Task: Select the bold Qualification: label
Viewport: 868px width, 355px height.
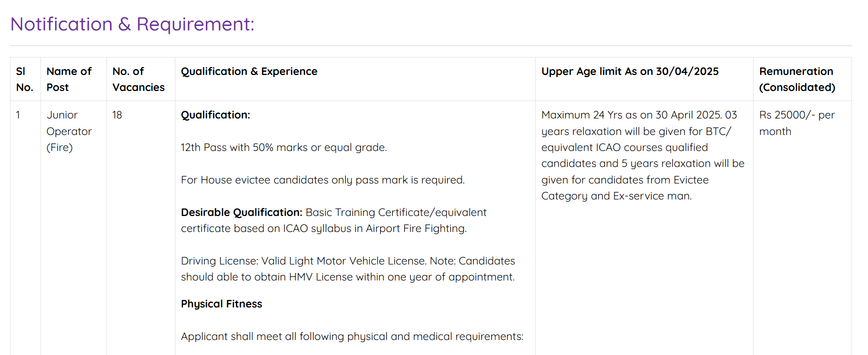Action: [215, 115]
